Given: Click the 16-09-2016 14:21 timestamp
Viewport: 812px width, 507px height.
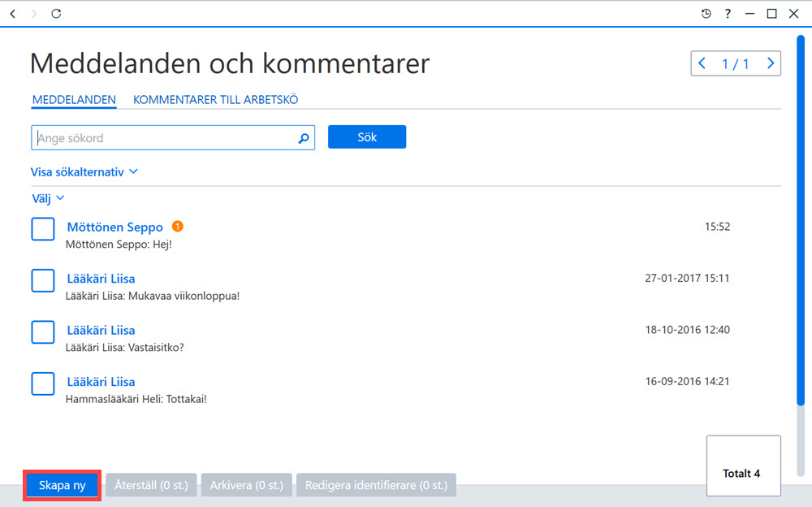Looking at the screenshot, I should pyautogui.click(x=687, y=381).
